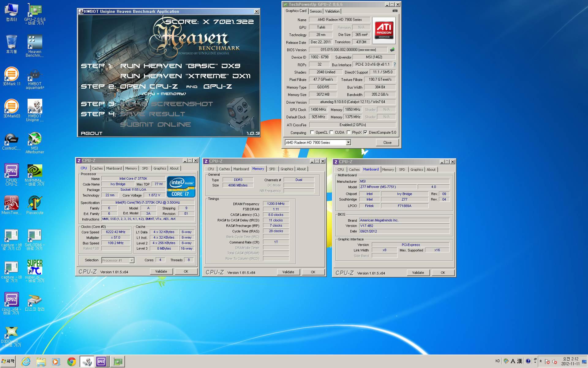Toggle PhysX checkbox in GPU-Z

pyautogui.click(x=349, y=132)
